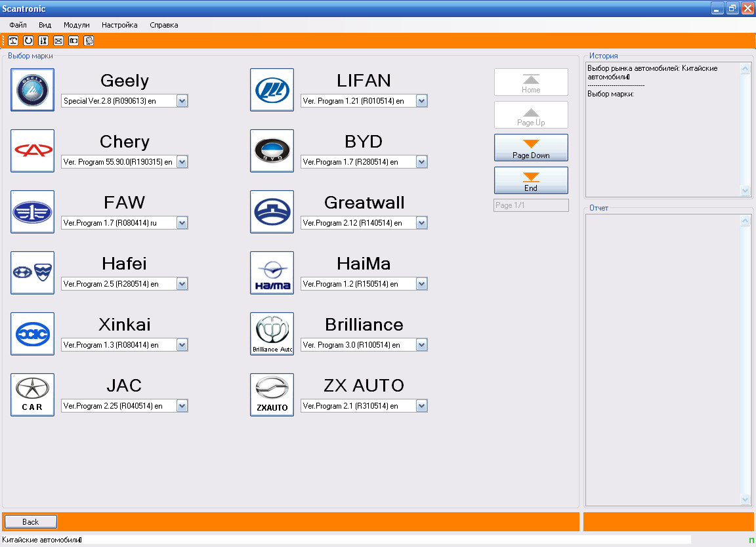Click История scrollbar up arrow
This screenshot has width=756, height=547.
pyautogui.click(x=745, y=68)
